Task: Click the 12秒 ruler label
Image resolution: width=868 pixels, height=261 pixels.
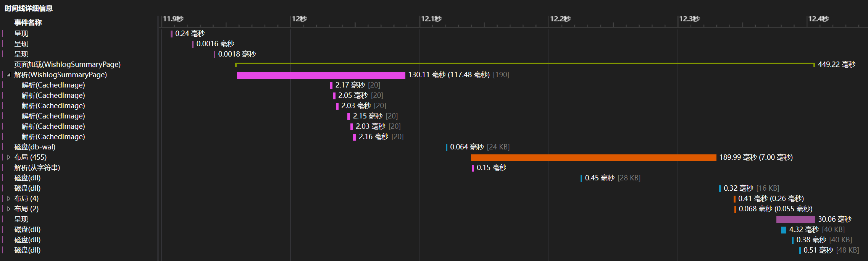Action: click(x=299, y=19)
